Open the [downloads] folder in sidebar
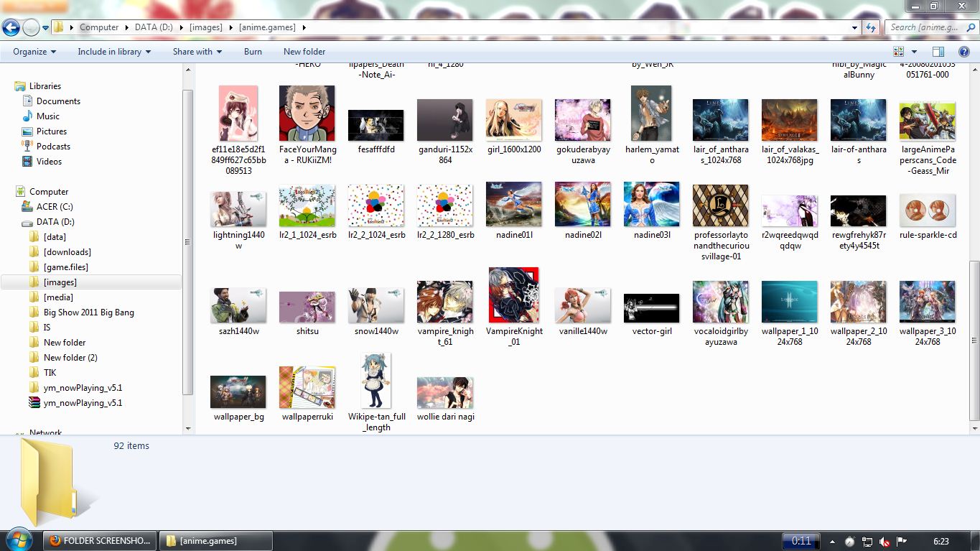Image resolution: width=980 pixels, height=551 pixels. (67, 252)
